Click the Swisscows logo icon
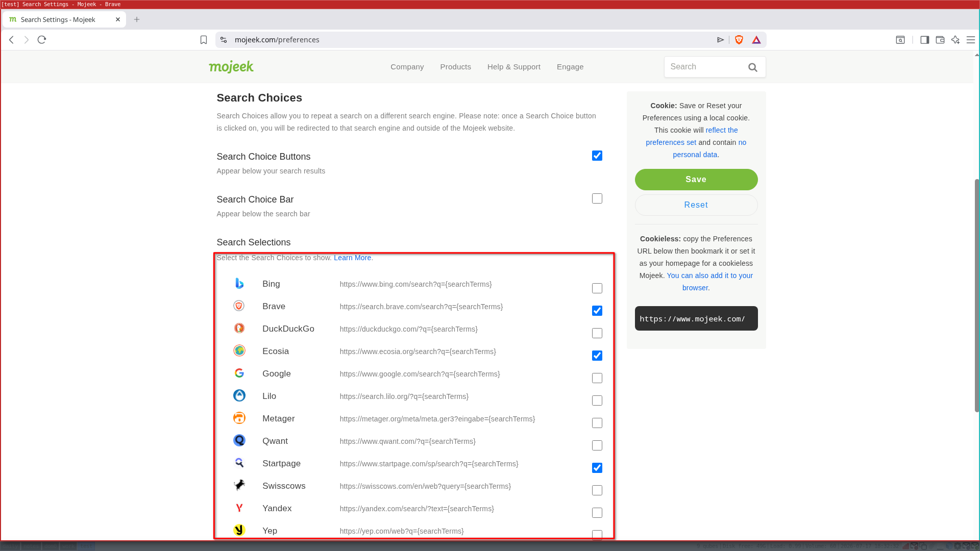The image size is (980, 551). [239, 485]
